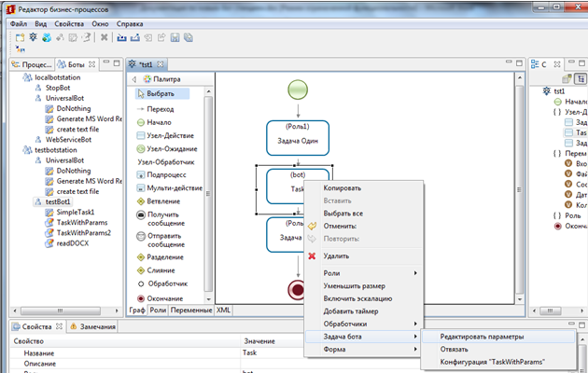Image resolution: width=588 pixels, height=373 pixels.
Task: Click the first outline panel toolbar icon
Action: pos(567,78)
